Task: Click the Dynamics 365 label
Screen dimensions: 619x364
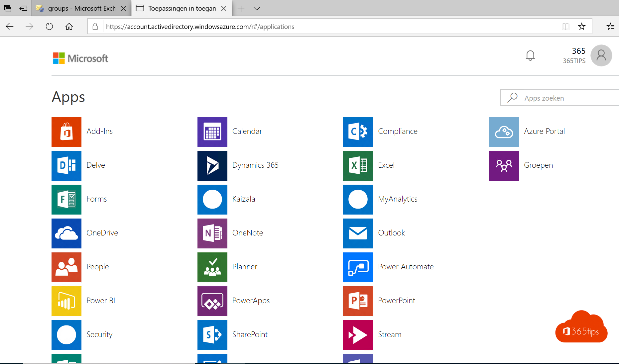Action: 255,165
